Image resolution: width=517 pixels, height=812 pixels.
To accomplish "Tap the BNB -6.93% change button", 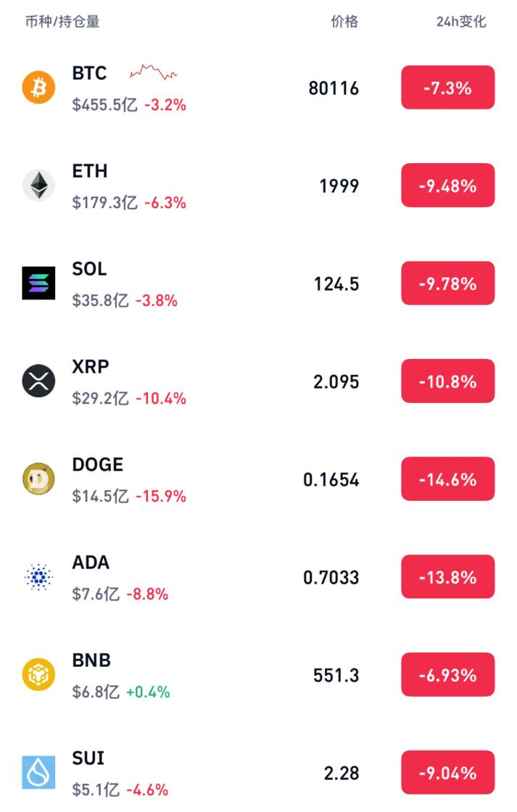I will (x=447, y=675).
